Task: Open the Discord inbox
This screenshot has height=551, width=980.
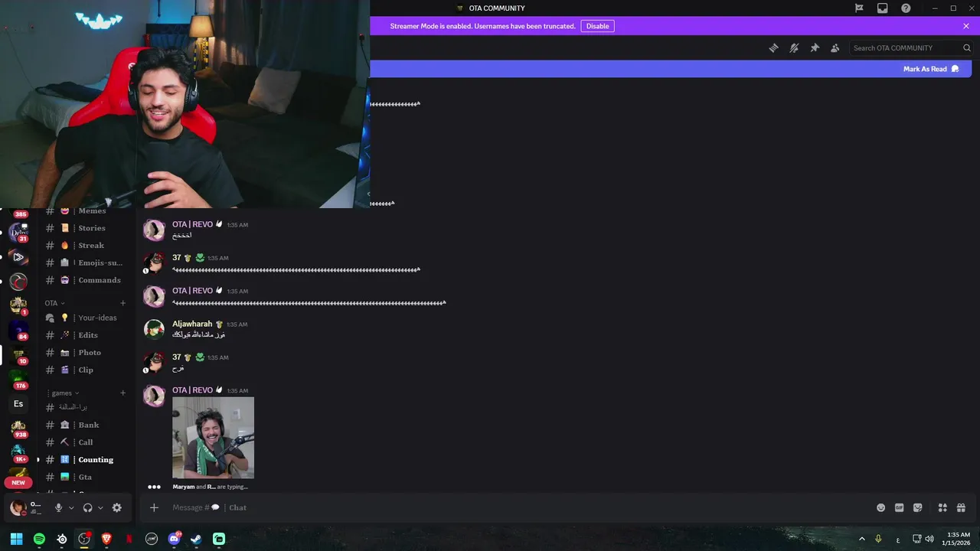Action: click(x=883, y=8)
